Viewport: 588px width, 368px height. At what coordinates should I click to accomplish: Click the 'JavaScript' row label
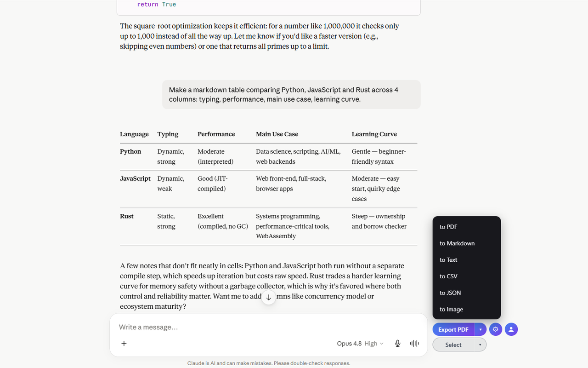click(135, 178)
